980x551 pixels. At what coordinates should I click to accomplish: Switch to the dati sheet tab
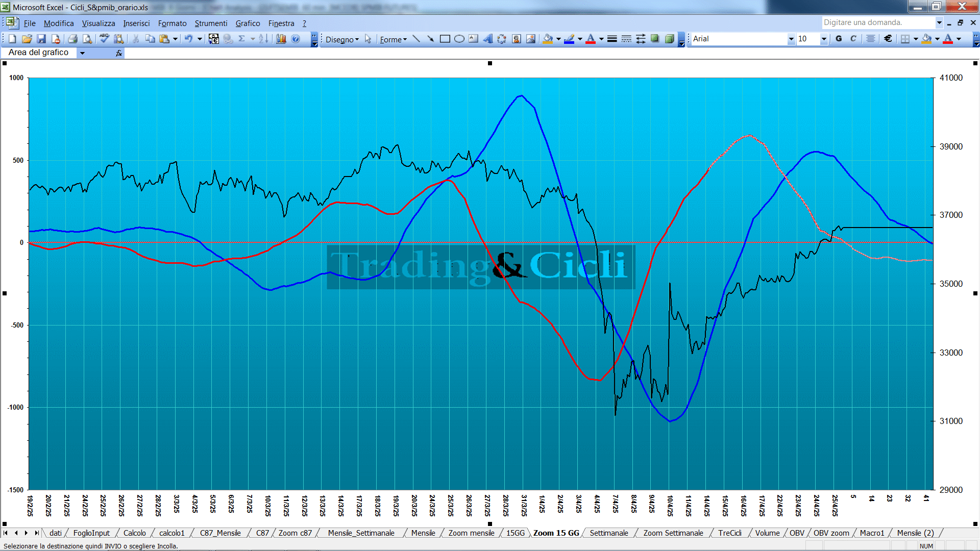(x=56, y=533)
